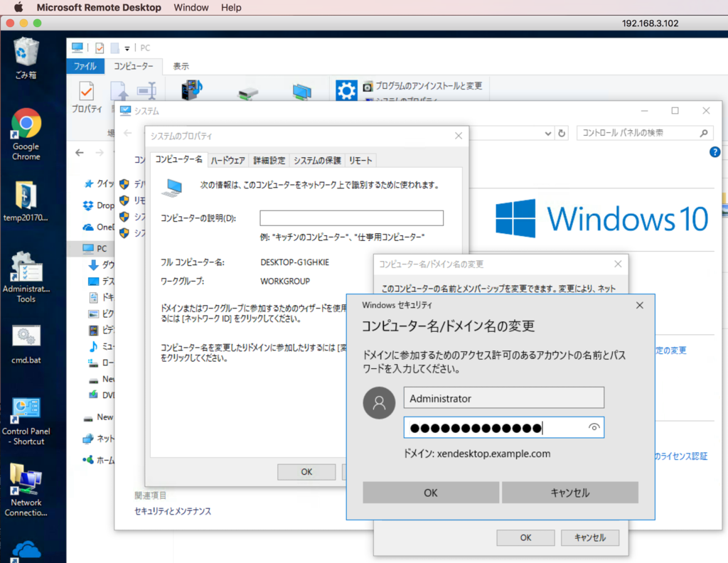Select OneDrive in Explorer navigation pane
728x563 pixels.
(98, 227)
